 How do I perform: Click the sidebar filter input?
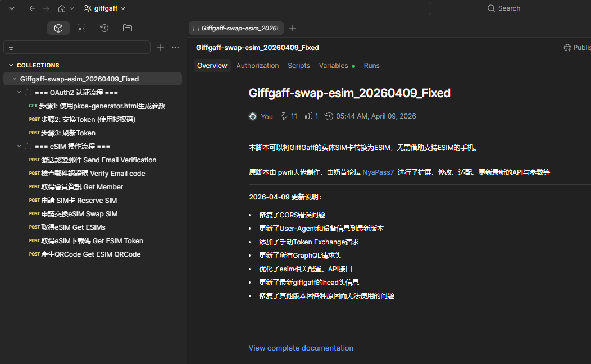click(77, 47)
